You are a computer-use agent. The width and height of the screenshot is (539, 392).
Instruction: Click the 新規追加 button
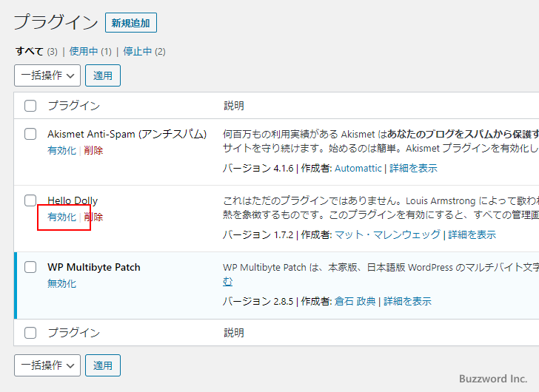pos(130,23)
